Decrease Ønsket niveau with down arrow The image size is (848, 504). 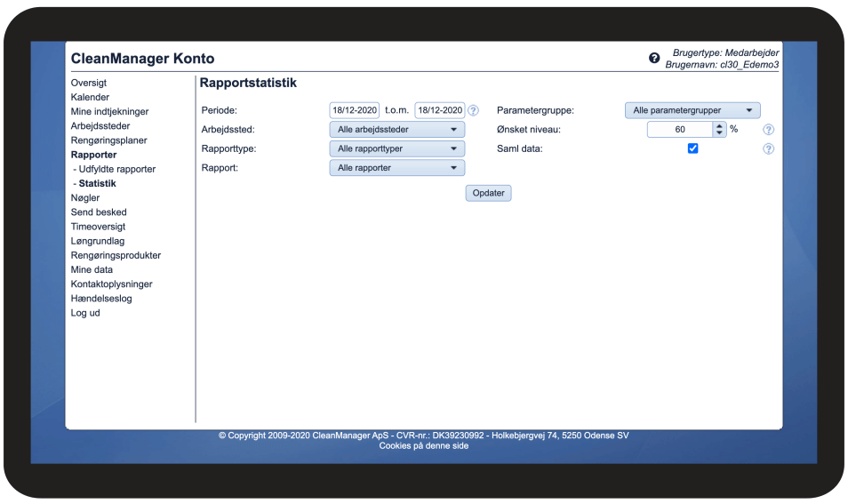[719, 133]
